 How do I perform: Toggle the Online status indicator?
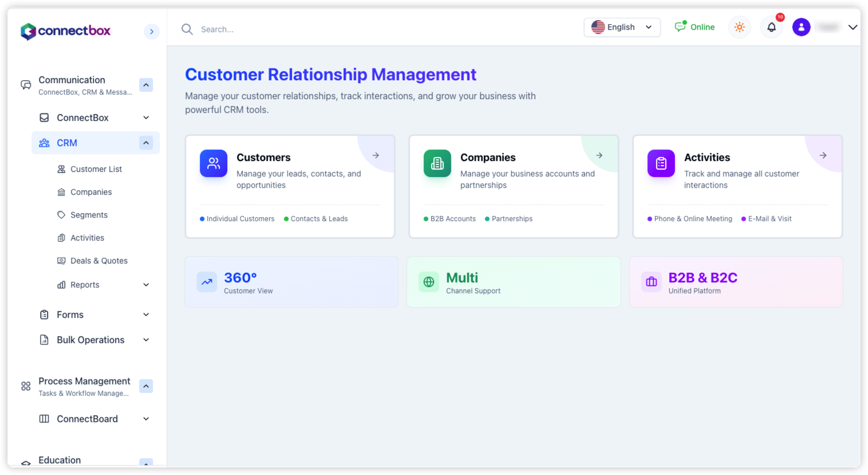695,27
